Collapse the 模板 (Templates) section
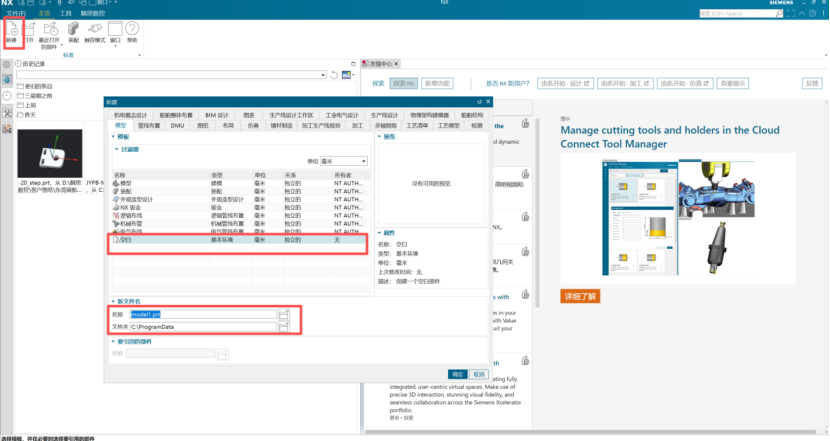830x441 pixels. (113, 136)
